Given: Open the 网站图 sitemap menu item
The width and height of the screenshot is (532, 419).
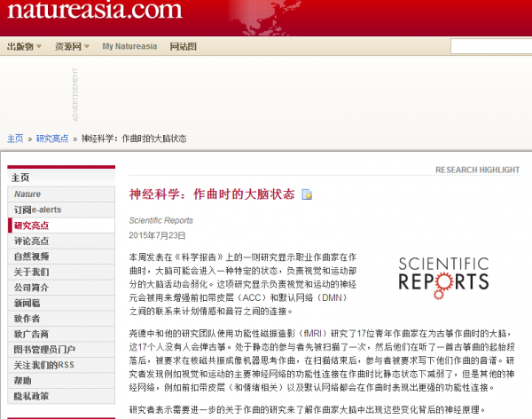Looking at the screenshot, I should tap(184, 46).
